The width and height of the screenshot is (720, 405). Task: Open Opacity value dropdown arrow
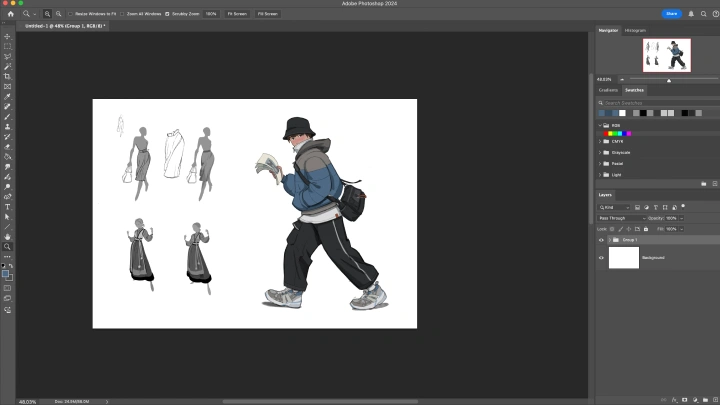tap(681, 219)
